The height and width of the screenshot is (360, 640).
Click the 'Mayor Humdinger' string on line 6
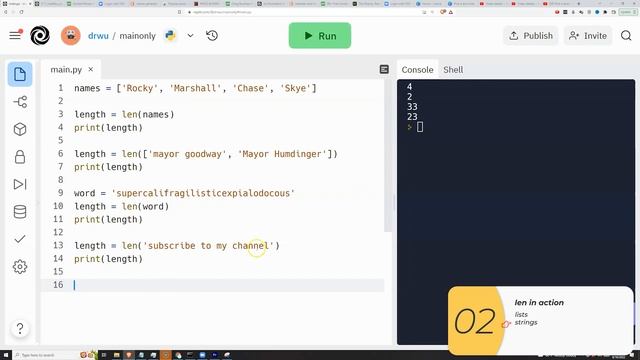(282, 154)
